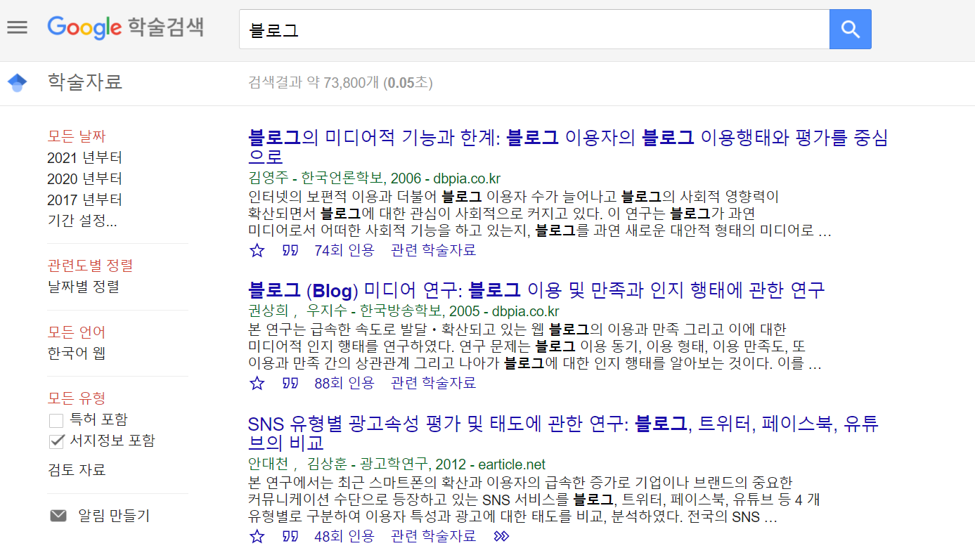This screenshot has width=975, height=560.
Task: View the 88회 인용 citations
Action: tap(344, 383)
